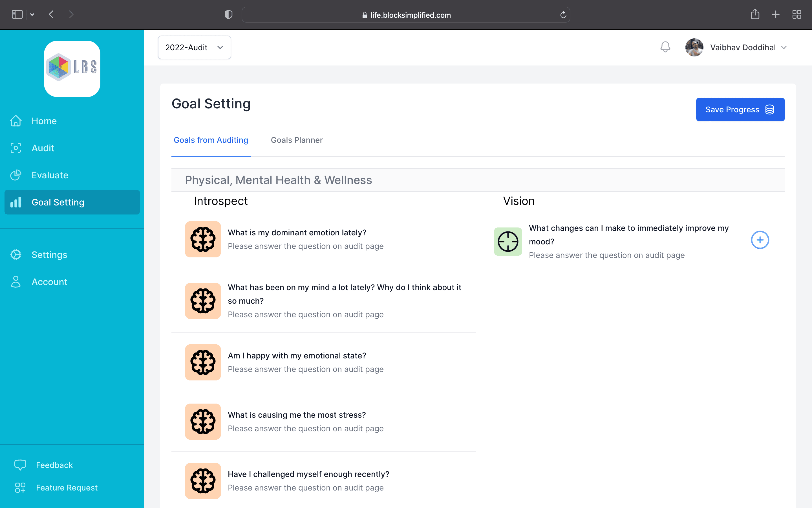Click brain icon beside challenged myself question

click(203, 481)
